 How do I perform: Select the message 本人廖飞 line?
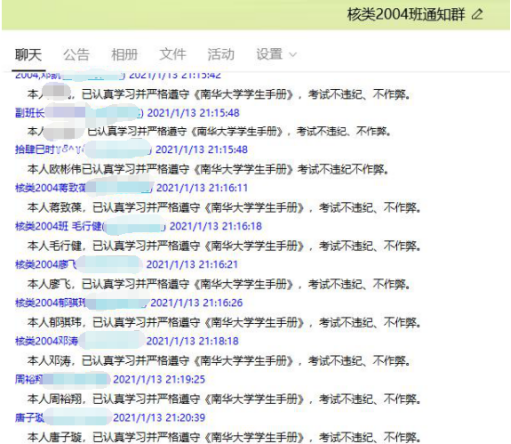[x=219, y=284]
